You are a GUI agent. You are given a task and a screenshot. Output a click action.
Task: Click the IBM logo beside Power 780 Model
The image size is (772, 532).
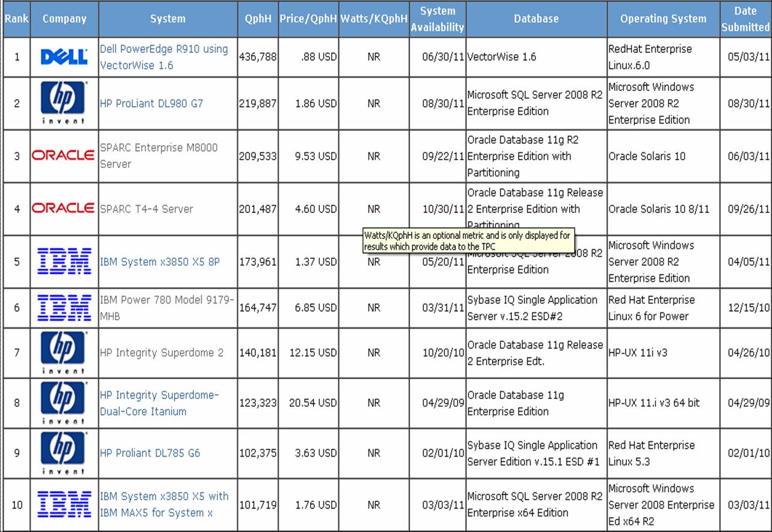click(64, 308)
